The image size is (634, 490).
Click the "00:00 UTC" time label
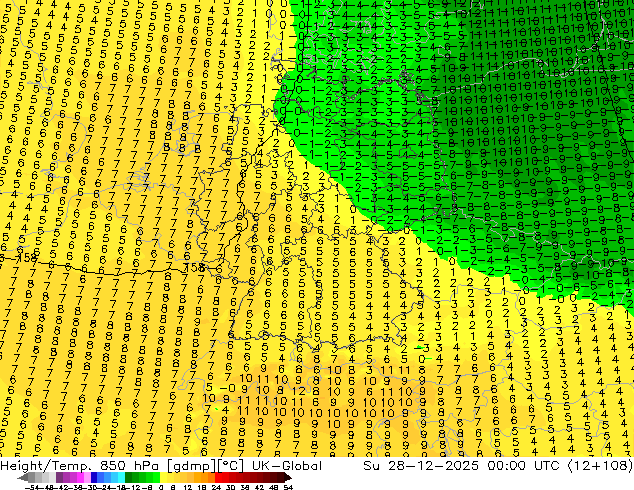[523, 466]
